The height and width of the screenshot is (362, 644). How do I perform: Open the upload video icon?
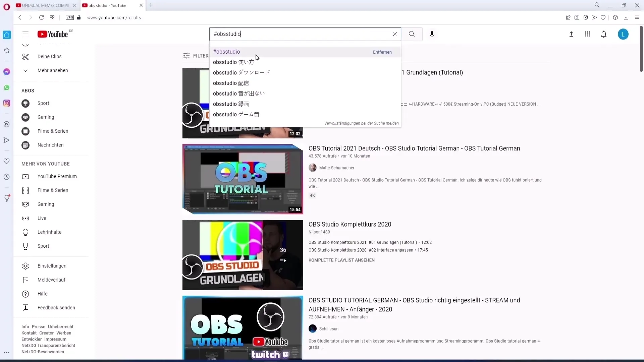(571, 34)
